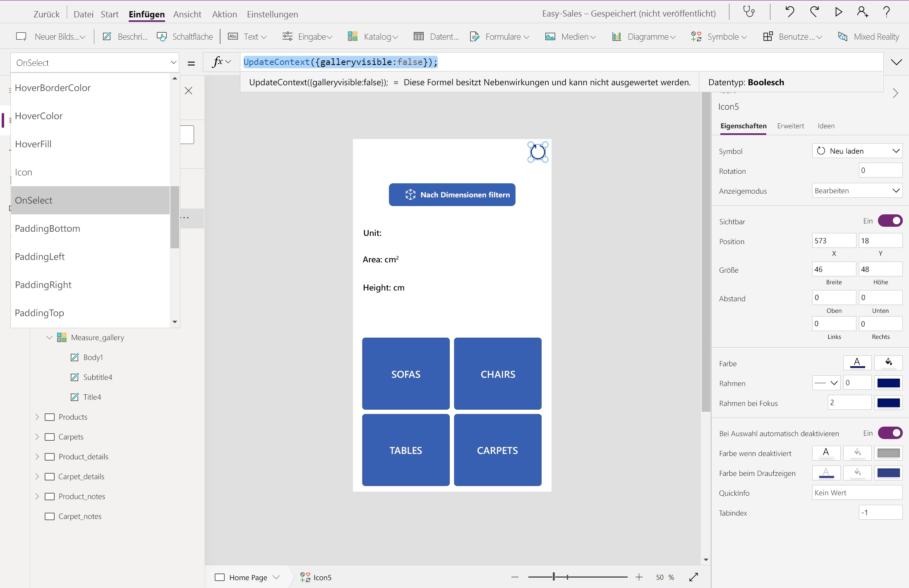The image size is (909, 588).
Task: Expand the Products screen tree node
Action: coord(37,417)
